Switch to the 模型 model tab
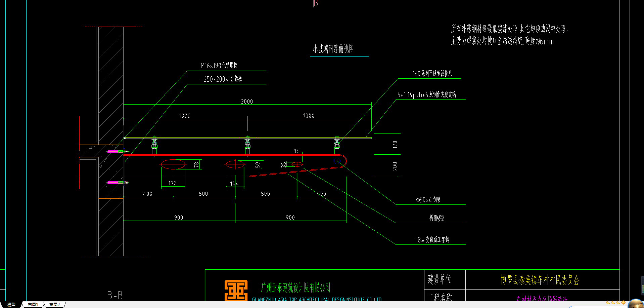Screen dimensions: 644x308 (11, 305)
